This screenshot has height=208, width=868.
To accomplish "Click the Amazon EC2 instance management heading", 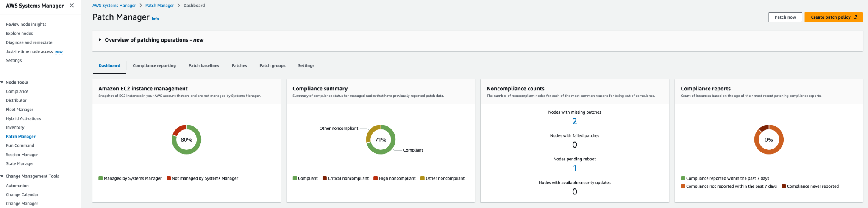I will tap(143, 88).
